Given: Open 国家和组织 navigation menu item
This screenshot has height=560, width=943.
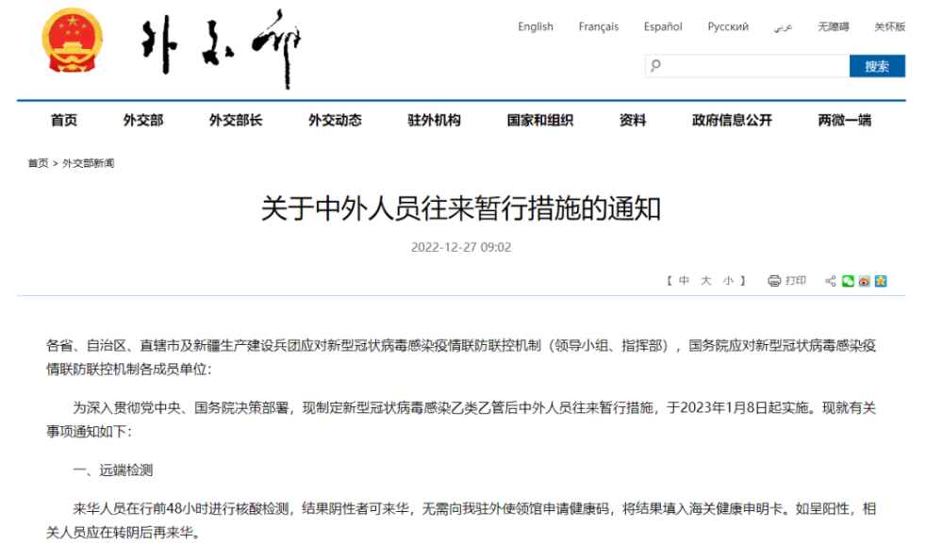Looking at the screenshot, I should [540, 121].
